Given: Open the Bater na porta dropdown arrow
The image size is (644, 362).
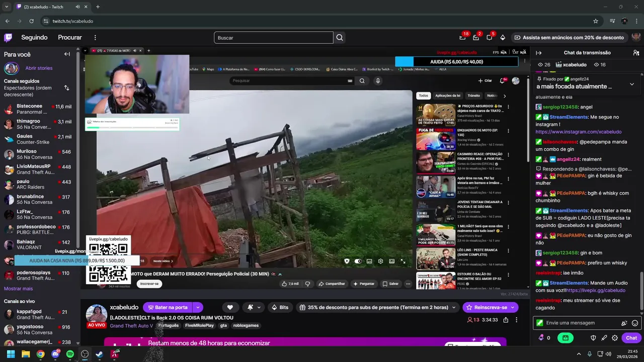Looking at the screenshot, I should tap(198, 307).
